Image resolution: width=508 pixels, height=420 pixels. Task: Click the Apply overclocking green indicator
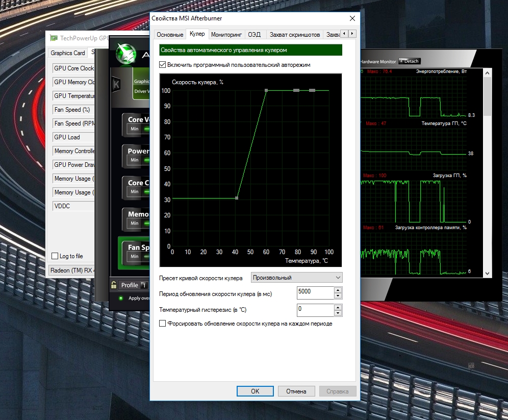pos(121,298)
